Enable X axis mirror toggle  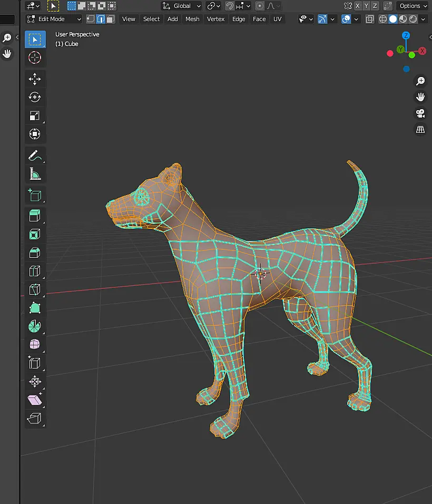[x=357, y=6]
